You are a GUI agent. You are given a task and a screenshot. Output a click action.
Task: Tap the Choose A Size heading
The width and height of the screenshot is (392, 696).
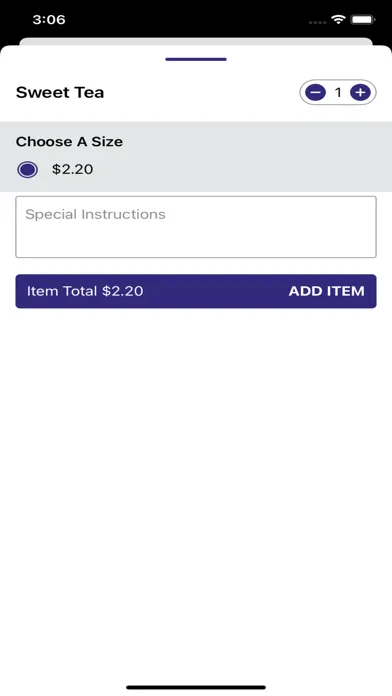click(69, 142)
